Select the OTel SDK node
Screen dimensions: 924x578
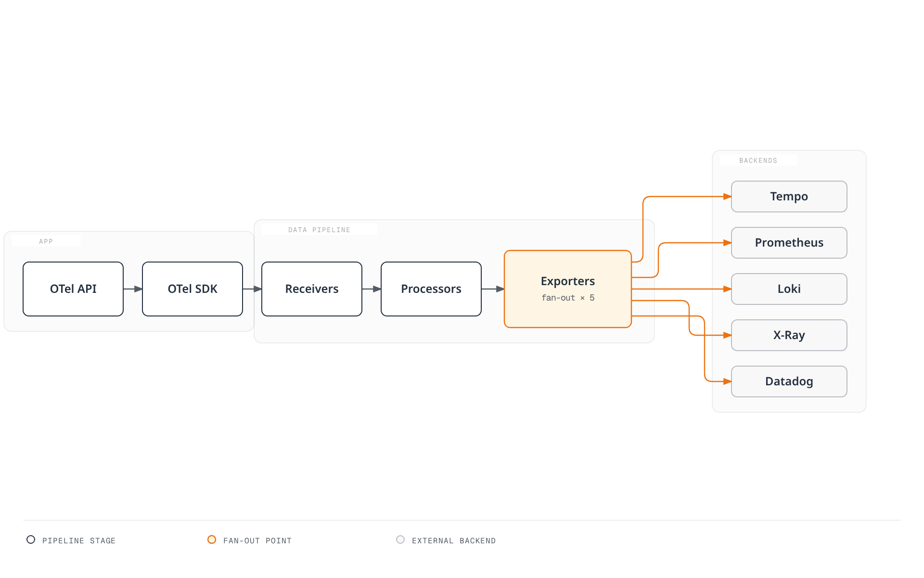coord(192,289)
